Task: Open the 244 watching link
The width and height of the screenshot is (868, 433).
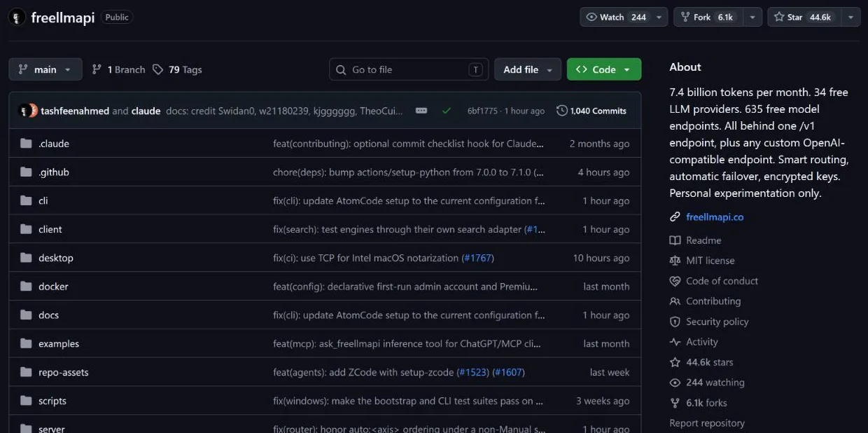Action: click(x=715, y=383)
